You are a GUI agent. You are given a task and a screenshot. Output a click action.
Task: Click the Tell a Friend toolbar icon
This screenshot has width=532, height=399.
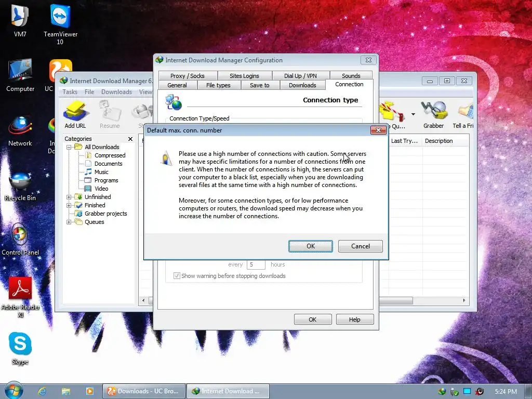point(463,114)
